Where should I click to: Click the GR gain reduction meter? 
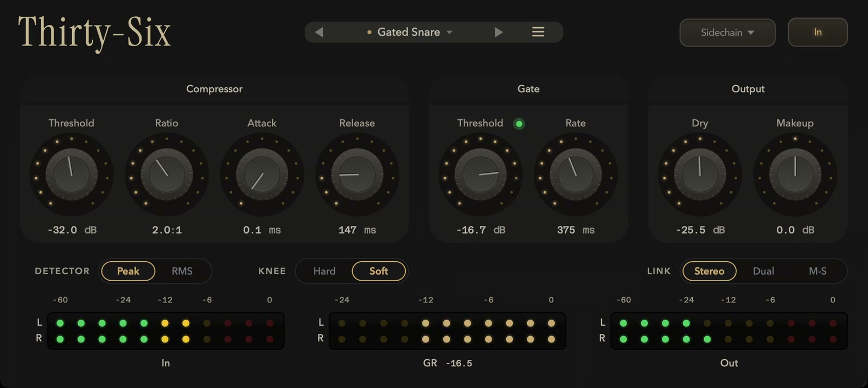(x=447, y=331)
